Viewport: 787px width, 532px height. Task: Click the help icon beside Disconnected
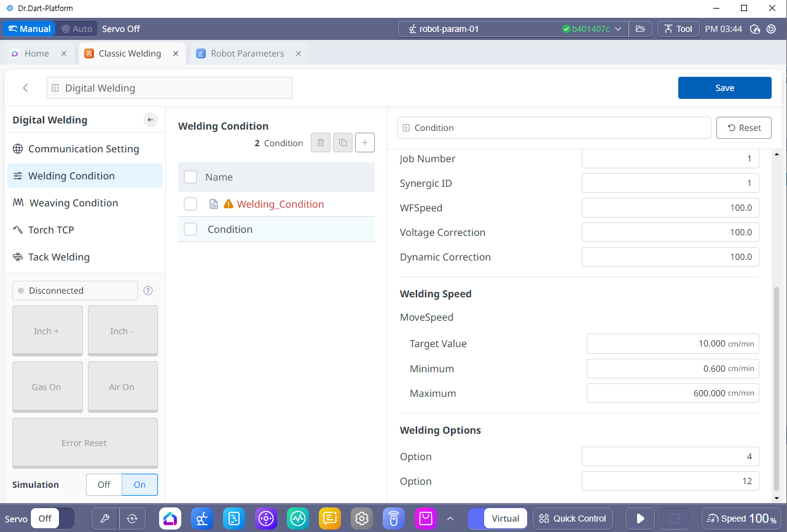[148, 291]
